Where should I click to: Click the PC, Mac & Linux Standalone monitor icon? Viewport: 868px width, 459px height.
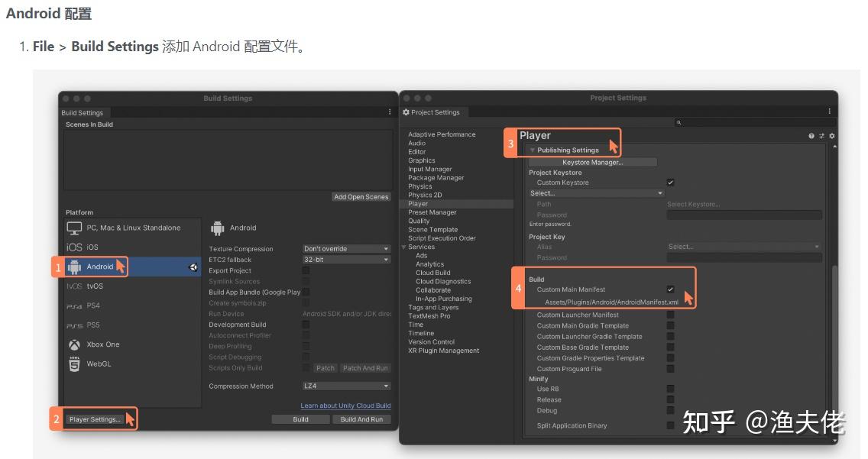coord(74,227)
